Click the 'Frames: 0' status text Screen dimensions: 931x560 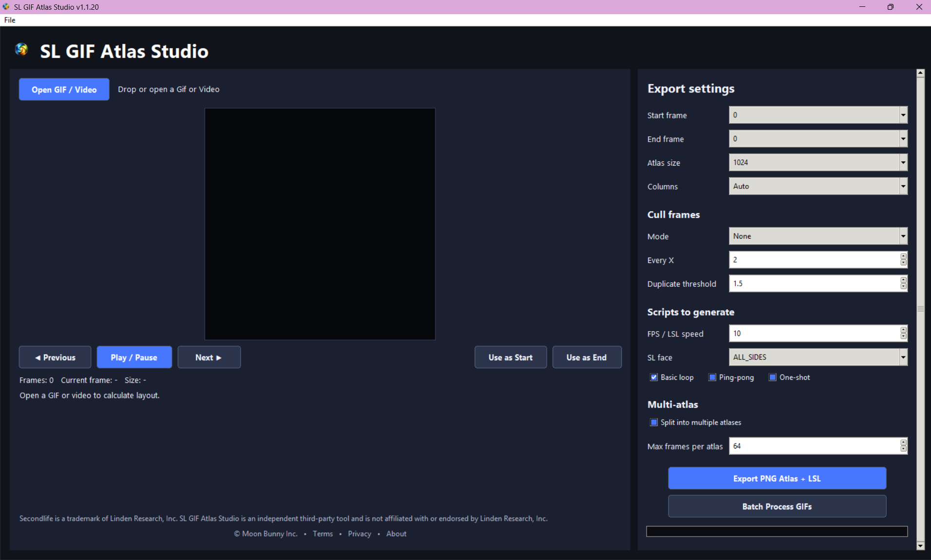pyautogui.click(x=37, y=380)
